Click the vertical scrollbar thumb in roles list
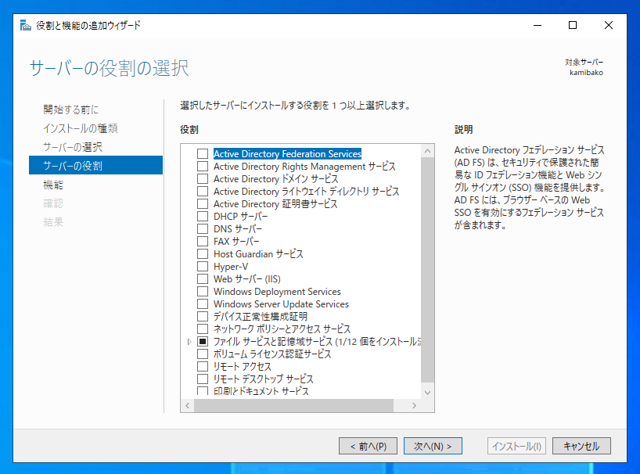This screenshot has height=474, width=640. 427,269
